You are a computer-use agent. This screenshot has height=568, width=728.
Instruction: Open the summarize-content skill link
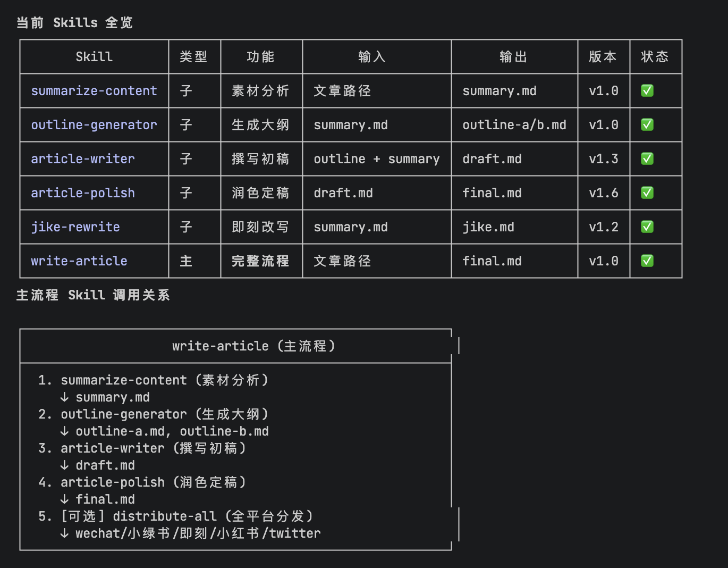(94, 91)
